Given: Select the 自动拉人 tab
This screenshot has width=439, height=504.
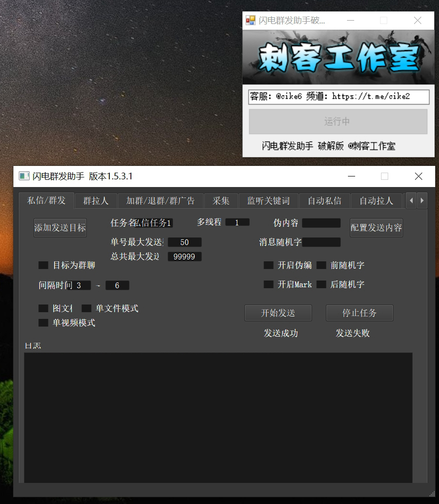Looking at the screenshot, I should click(x=377, y=201).
